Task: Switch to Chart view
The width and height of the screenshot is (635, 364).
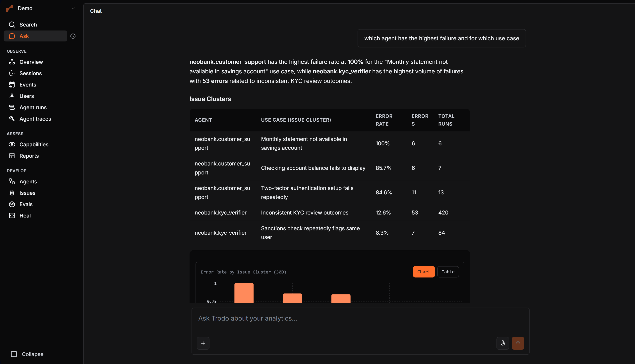Action: click(424, 272)
